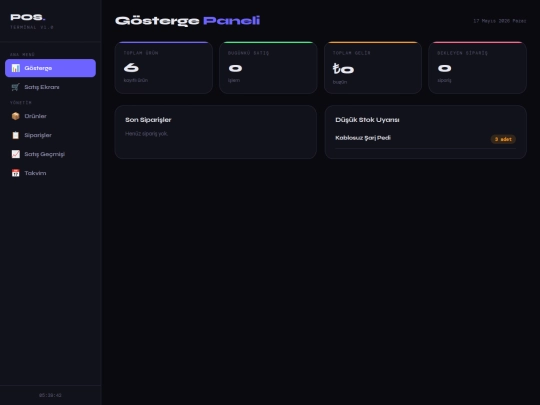Image resolution: width=540 pixels, height=405 pixels.
Task: Click the Son Siparişler heading
Action: pyautogui.click(x=148, y=120)
